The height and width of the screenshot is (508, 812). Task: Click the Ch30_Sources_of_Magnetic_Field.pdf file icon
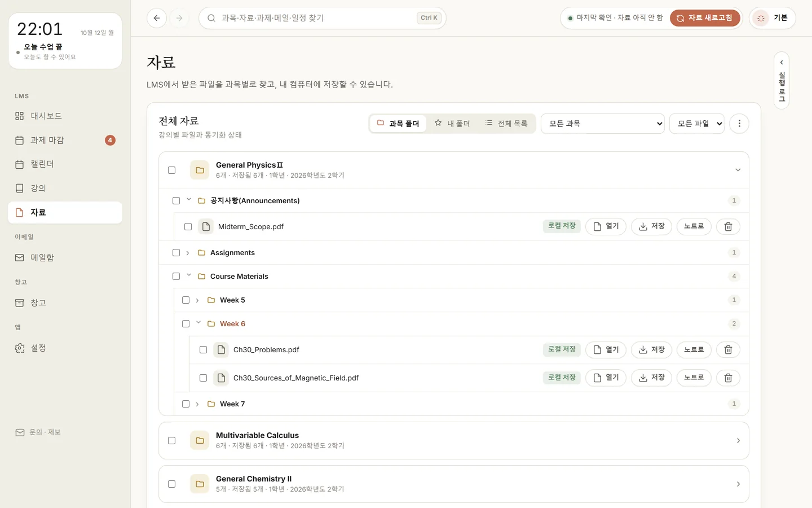pos(221,378)
